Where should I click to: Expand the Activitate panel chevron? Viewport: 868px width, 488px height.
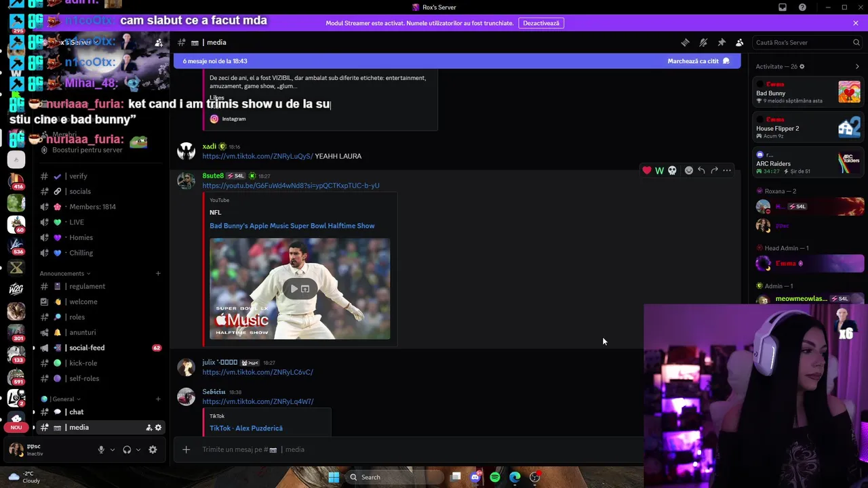pos(857,66)
